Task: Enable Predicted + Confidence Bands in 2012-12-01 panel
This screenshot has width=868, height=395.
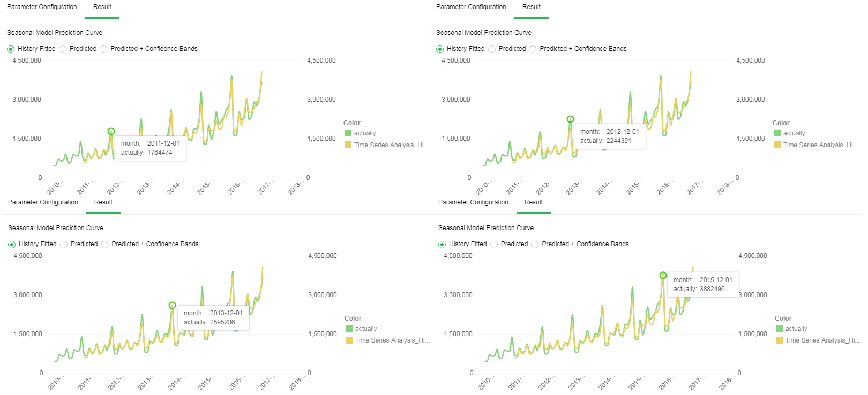Action: (x=533, y=49)
